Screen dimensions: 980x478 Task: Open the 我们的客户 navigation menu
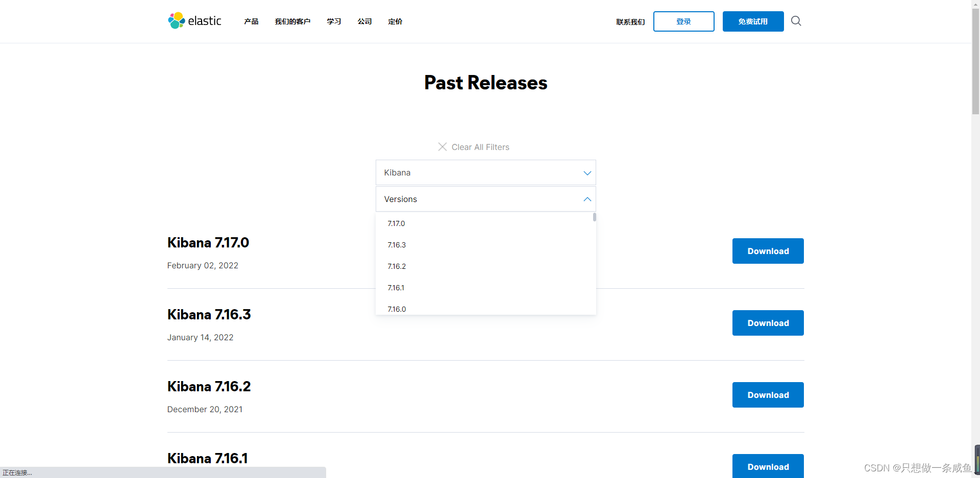292,21
